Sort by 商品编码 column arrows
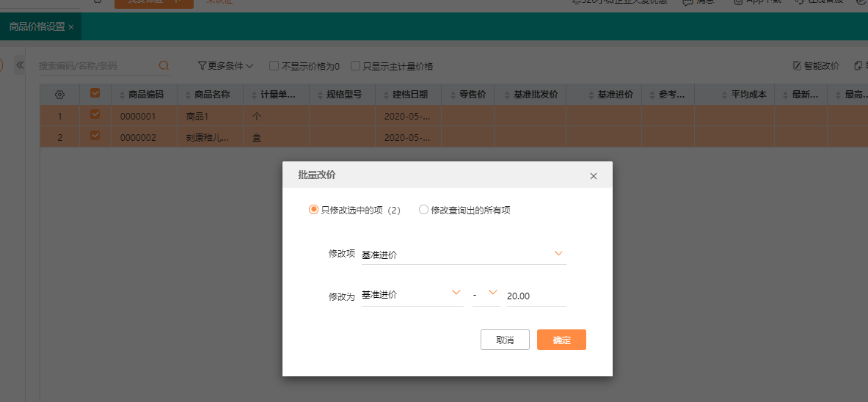Image resolution: width=868 pixels, height=402 pixels. coord(123,95)
